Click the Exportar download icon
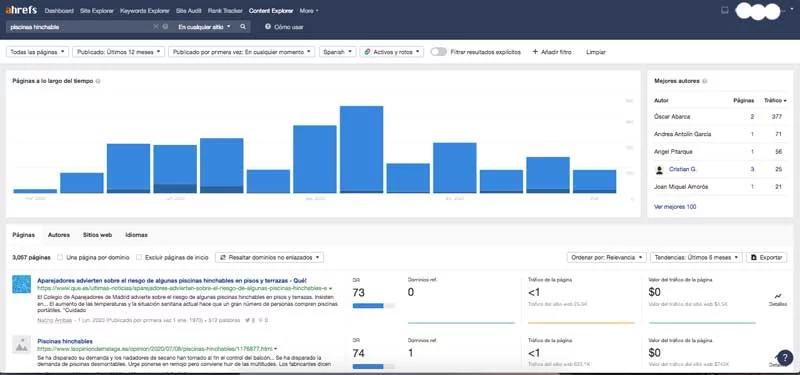Image resolution: width=800 pixels, height=375 pixels. tap(754, 258)
